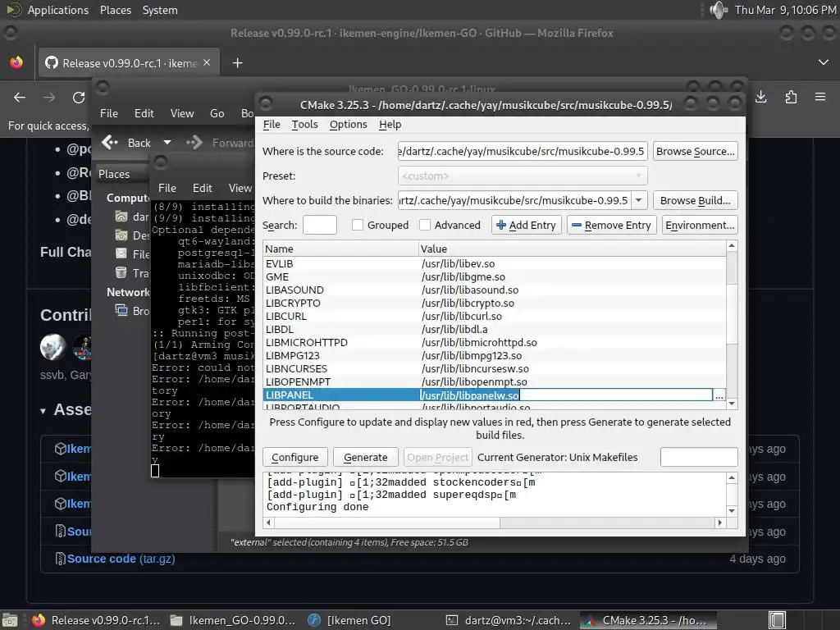Open the Places menu in top panel
The height and width of the screenshot is (630, 840).
(x=115, y=10)
